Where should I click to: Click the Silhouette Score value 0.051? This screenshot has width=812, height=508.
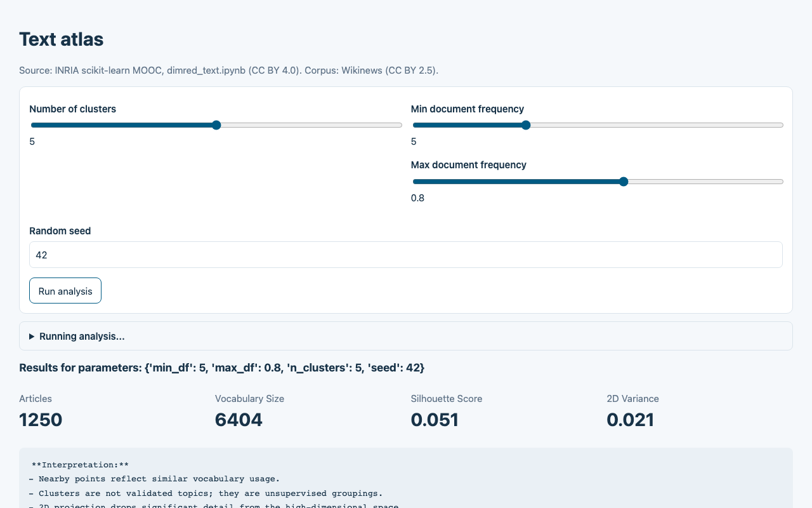click(435, 420)
